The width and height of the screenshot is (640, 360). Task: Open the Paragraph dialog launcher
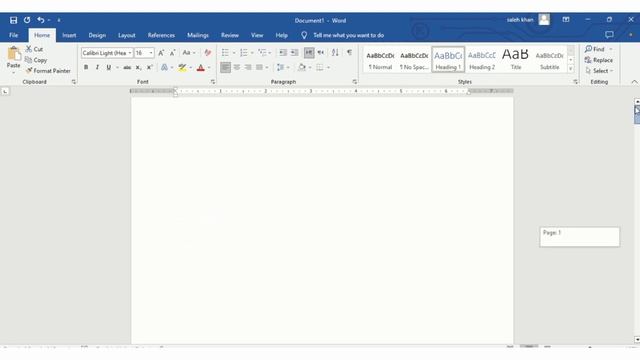pos(354,82)
